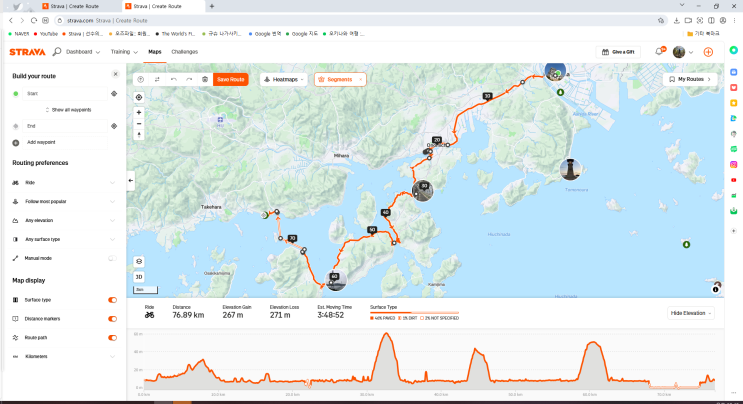This screenshot has width=743, height=404.
Task: Click the route upload icon in toolbar
Action: tap(141, 80)
